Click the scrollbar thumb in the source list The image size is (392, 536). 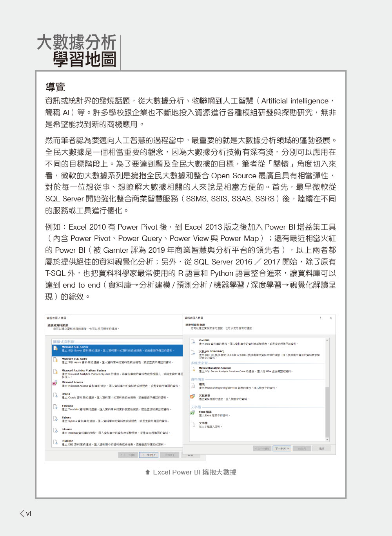pos(328,413)
